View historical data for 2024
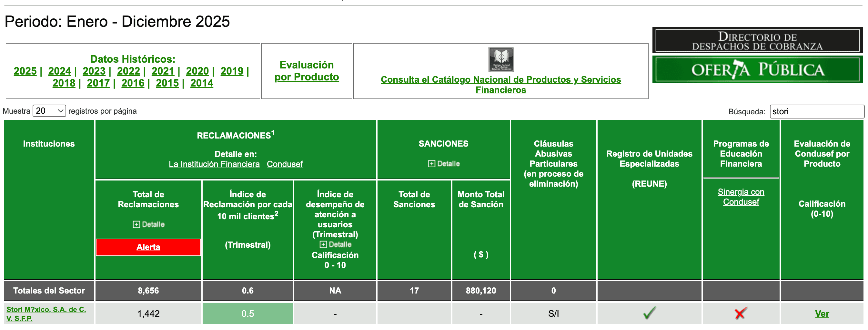This screenshot has height=330, width=868. tap(60, 71)
